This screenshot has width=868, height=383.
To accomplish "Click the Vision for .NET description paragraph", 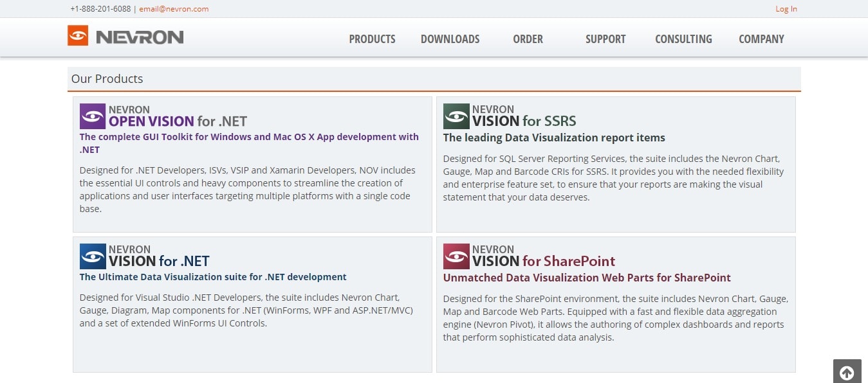I will (x=246, y=310).
